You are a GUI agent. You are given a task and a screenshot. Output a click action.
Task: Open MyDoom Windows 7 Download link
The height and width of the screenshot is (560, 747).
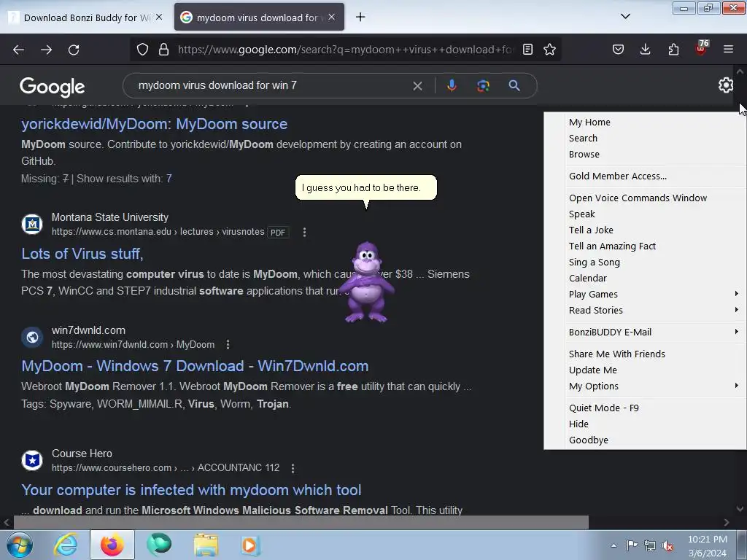(195, 366)
